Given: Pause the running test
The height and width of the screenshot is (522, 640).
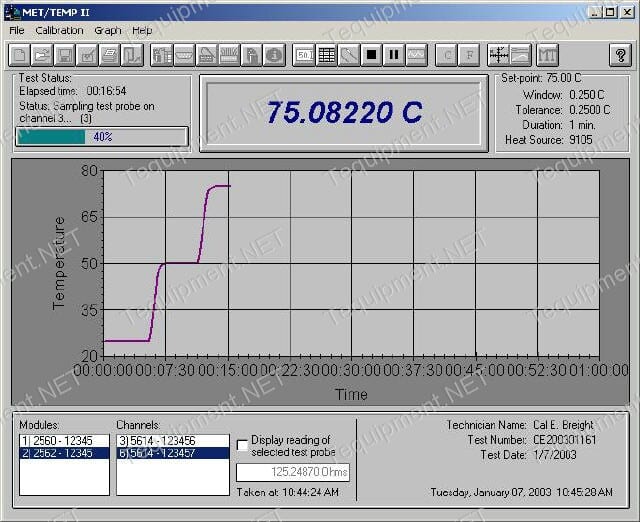Looking at the screenshot, I should 394,54.
